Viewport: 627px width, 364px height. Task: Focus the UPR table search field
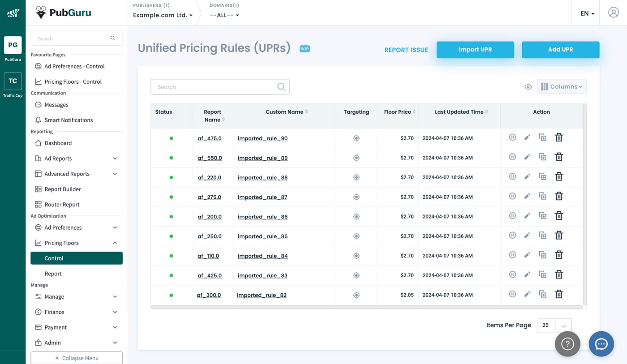coord(220,87)
